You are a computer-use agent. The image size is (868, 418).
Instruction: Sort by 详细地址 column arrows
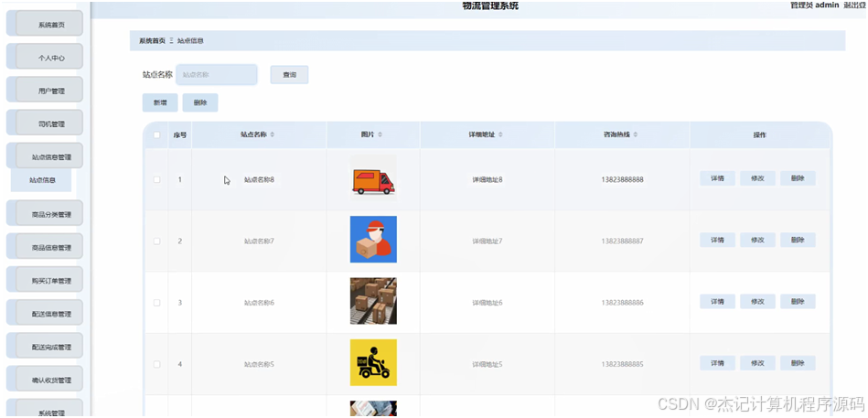click(x=500, y=134)
